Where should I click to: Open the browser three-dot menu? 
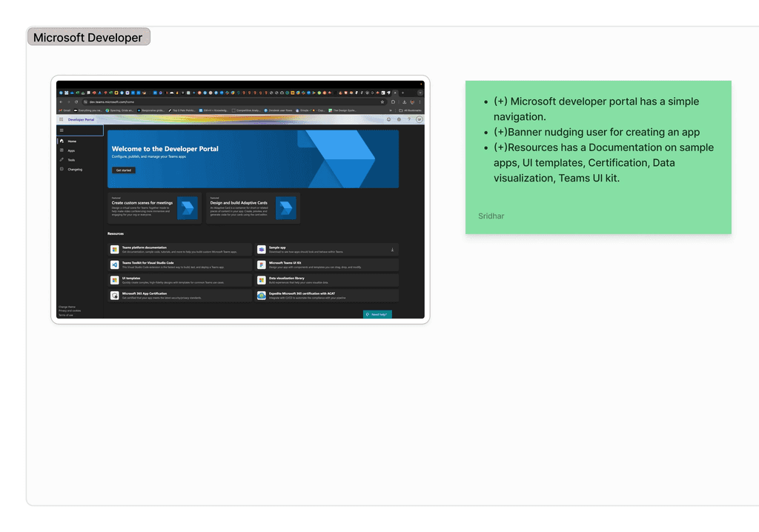click(420, 102)
